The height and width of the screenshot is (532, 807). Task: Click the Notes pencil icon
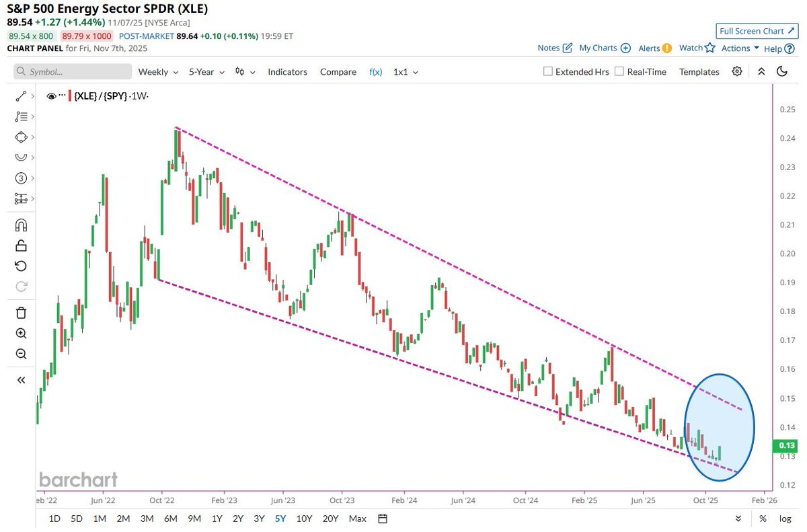[x=567, y=48]
